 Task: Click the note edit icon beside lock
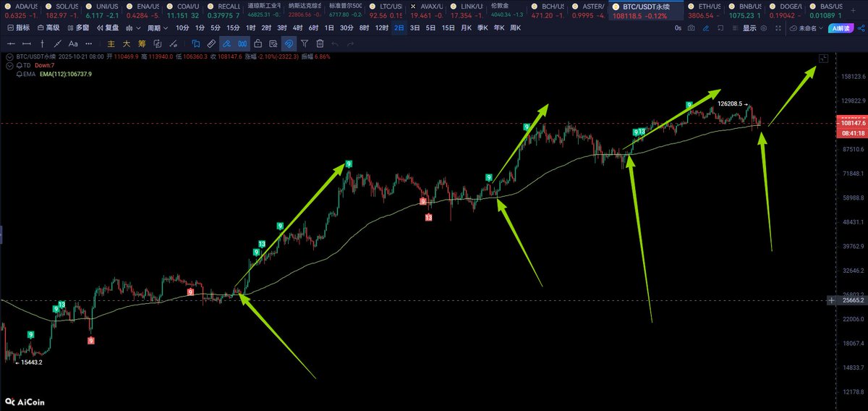pos(273,43)
